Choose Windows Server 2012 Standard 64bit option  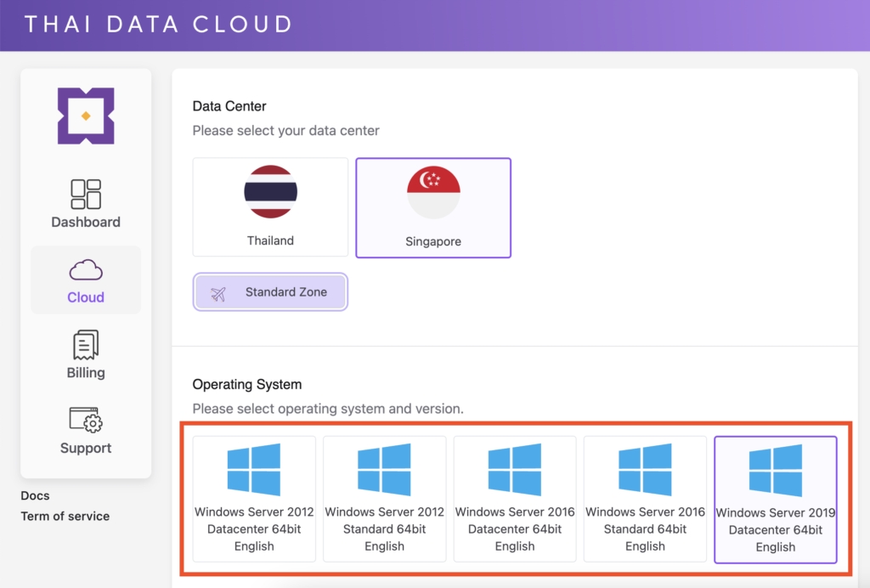[x=385, y=499]
